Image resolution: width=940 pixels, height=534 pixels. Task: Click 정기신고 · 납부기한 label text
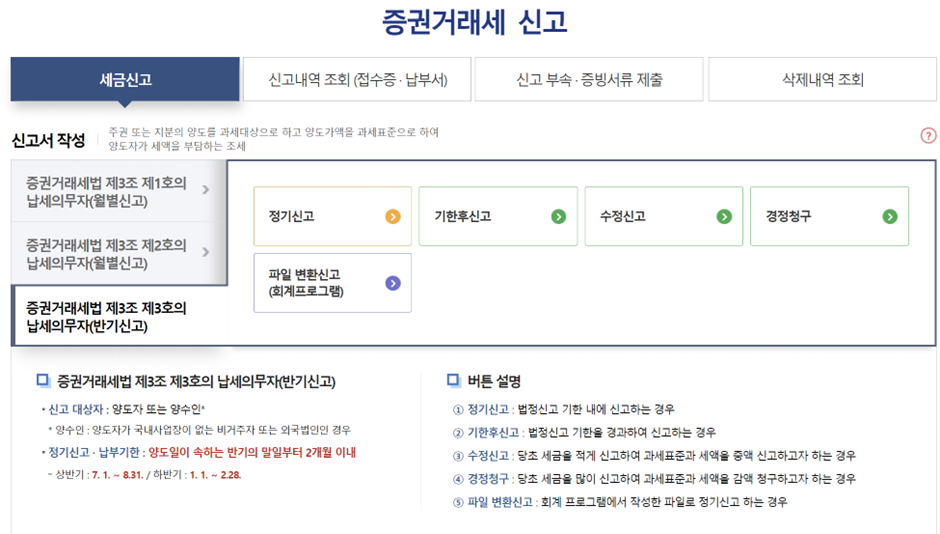point(94,452)
